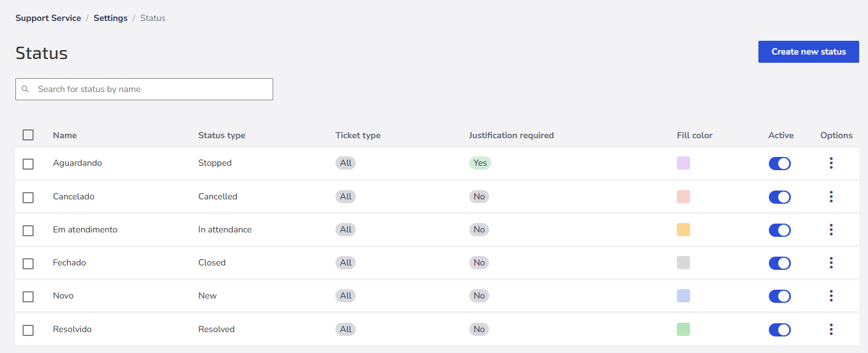
Task: Turn off Active switch for Fechado
Action: [x=779, y=263]
